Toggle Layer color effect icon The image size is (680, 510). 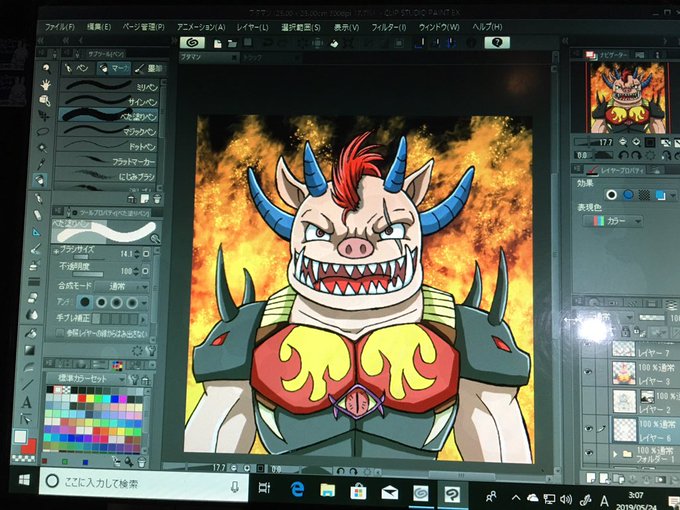[x=660, y=196]
